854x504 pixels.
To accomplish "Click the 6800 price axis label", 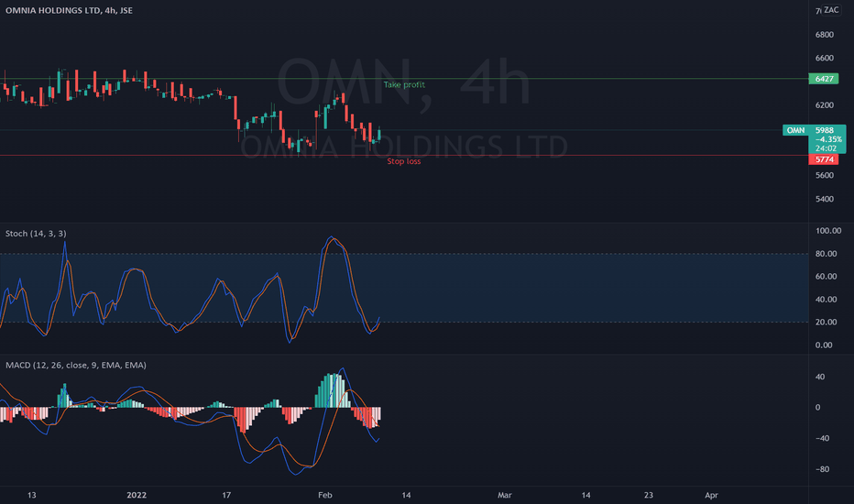I will click(x=825, y=34).
